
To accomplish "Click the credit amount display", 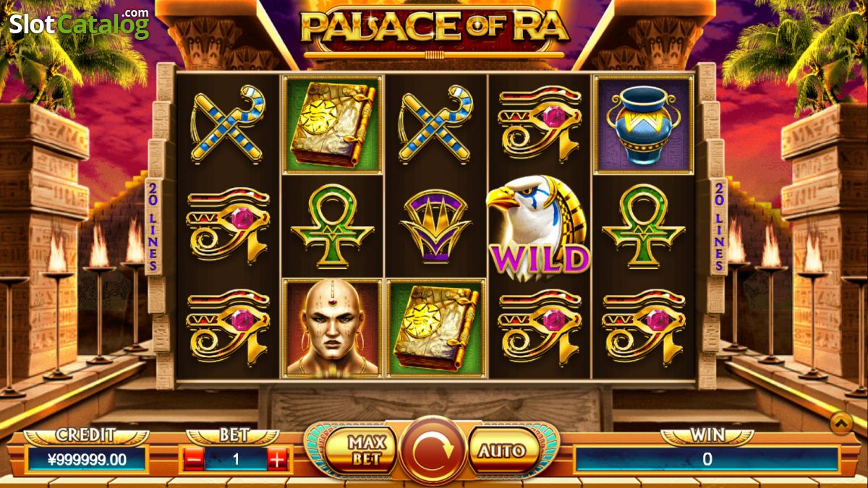I will point(87,459).
